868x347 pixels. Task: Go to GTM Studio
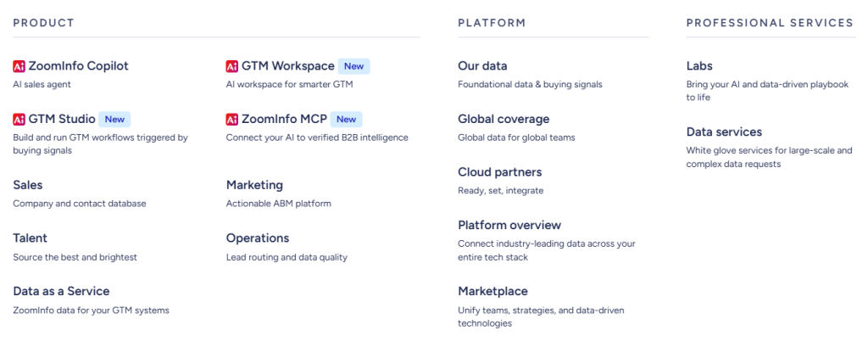coord(61,119)
